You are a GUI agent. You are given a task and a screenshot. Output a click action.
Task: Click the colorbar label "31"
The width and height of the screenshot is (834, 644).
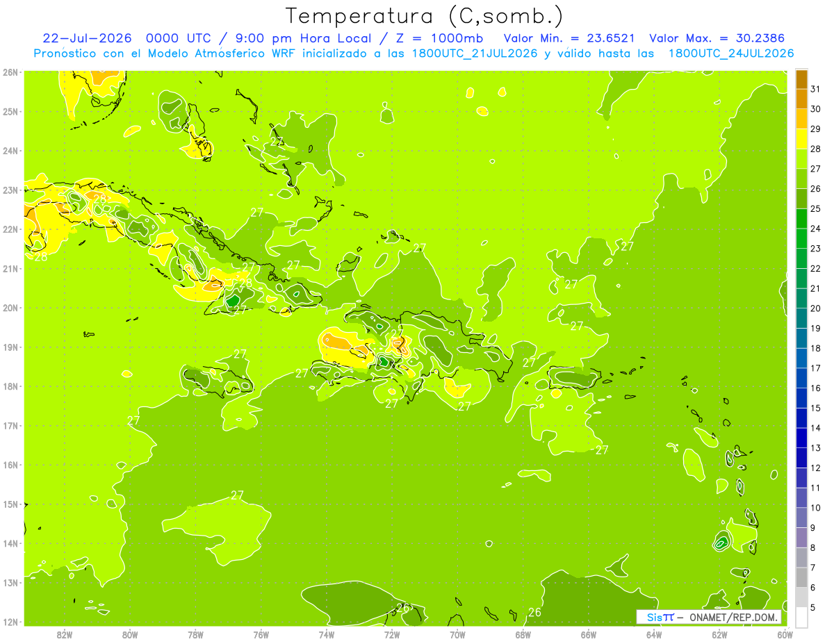(x=816, y=88)
